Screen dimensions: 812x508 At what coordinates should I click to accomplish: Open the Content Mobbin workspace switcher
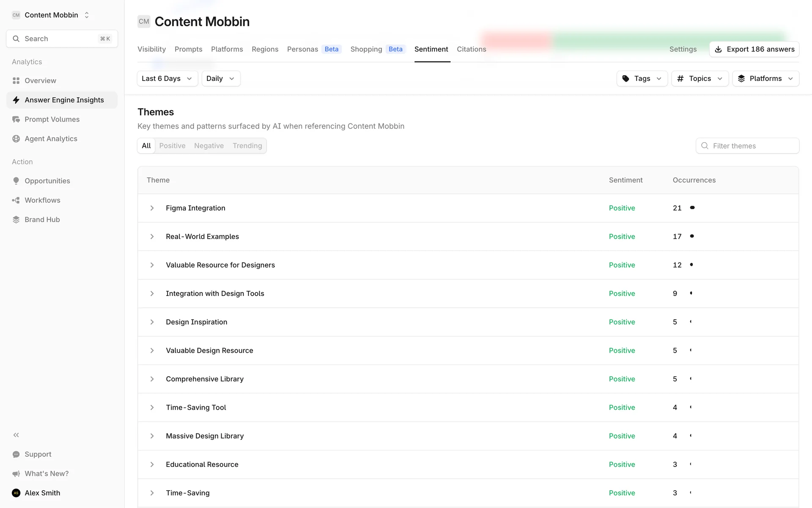[x=51, y=15]
